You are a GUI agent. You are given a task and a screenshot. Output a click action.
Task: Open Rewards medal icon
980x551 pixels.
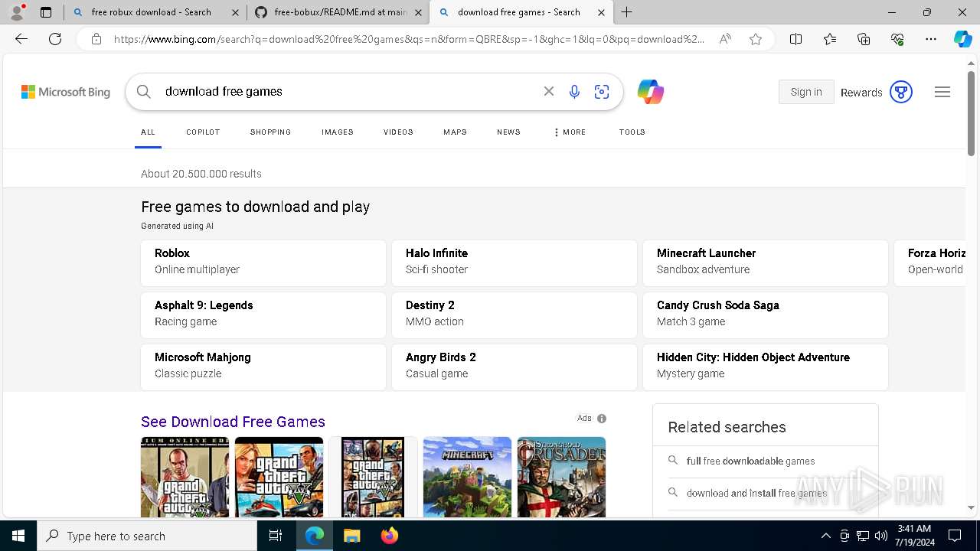pyautogui.click(x=901, y=92)
